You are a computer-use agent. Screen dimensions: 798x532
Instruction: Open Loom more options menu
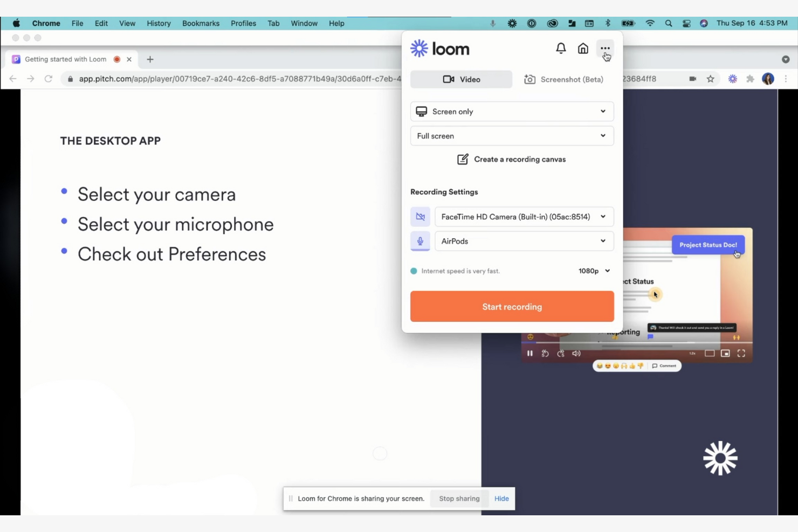(x=605, y=49)
